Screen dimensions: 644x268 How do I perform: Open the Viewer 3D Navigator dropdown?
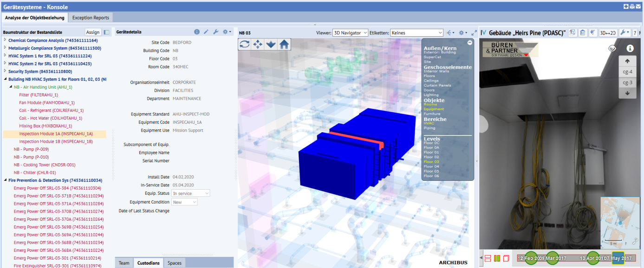pyautogui.click(x=350, y=33)
